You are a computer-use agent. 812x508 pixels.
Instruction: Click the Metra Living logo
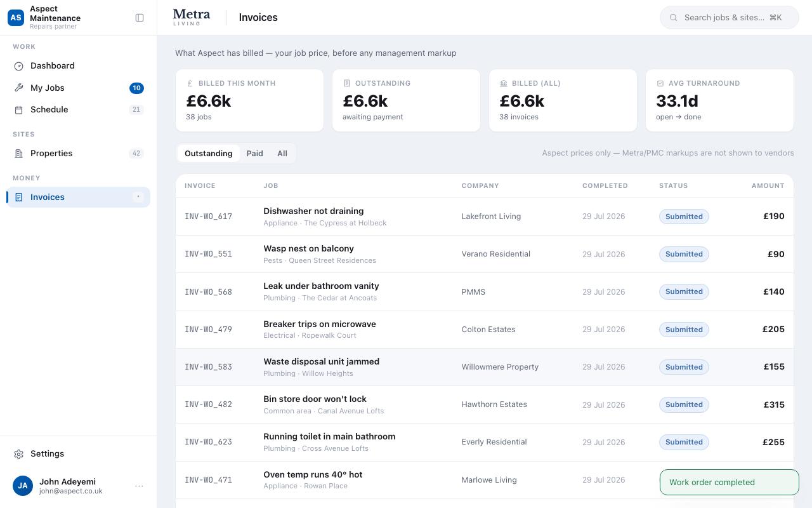(191, 17)
